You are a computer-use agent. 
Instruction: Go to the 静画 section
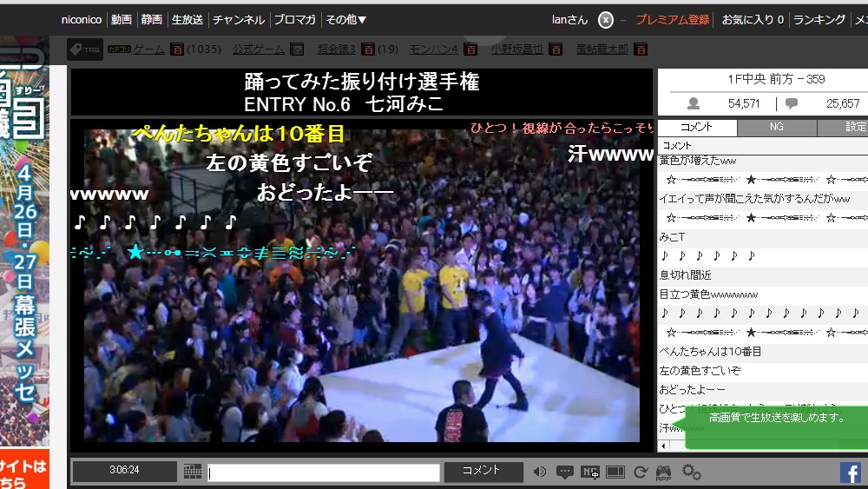151,19
